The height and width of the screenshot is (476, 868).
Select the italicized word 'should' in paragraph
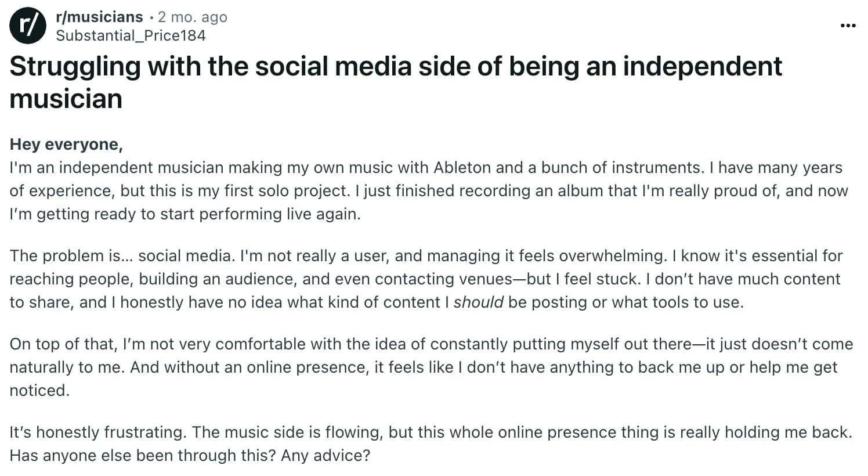[x=478, y=302]
